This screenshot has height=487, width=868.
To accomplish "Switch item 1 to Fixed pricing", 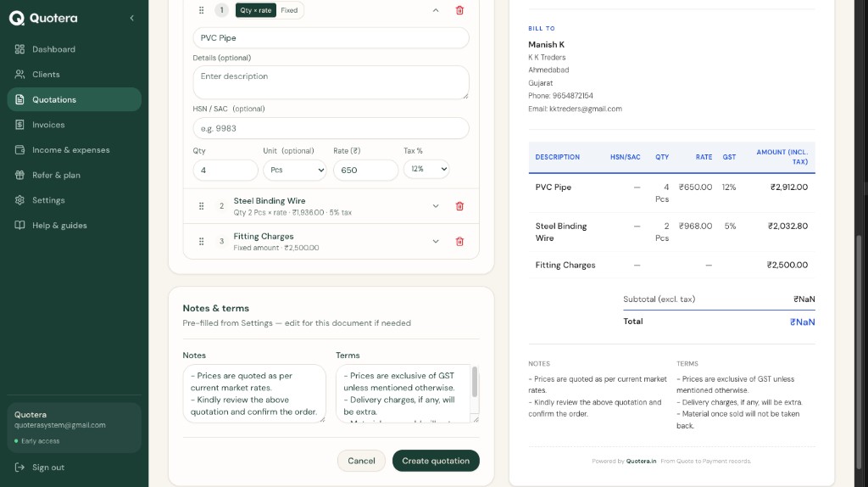I will point(289,10).
